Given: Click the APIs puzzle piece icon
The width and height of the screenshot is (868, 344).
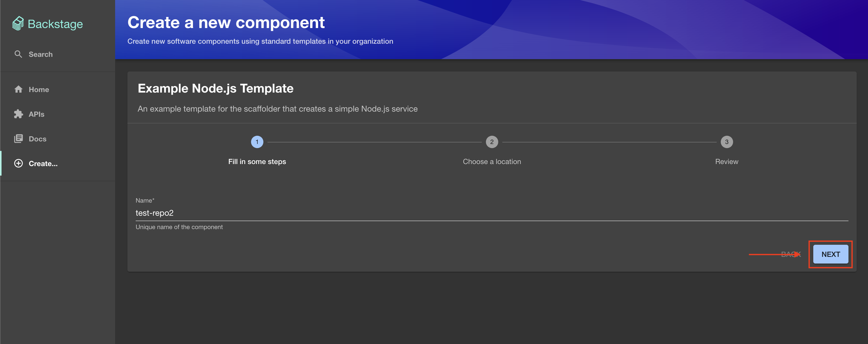Looking at the screenshot, I should (19, 114).
